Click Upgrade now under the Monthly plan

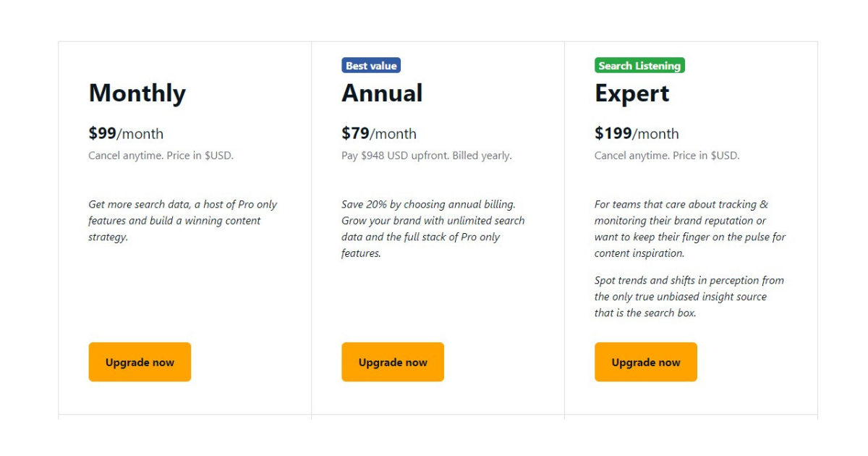click(x=140, y=362)
